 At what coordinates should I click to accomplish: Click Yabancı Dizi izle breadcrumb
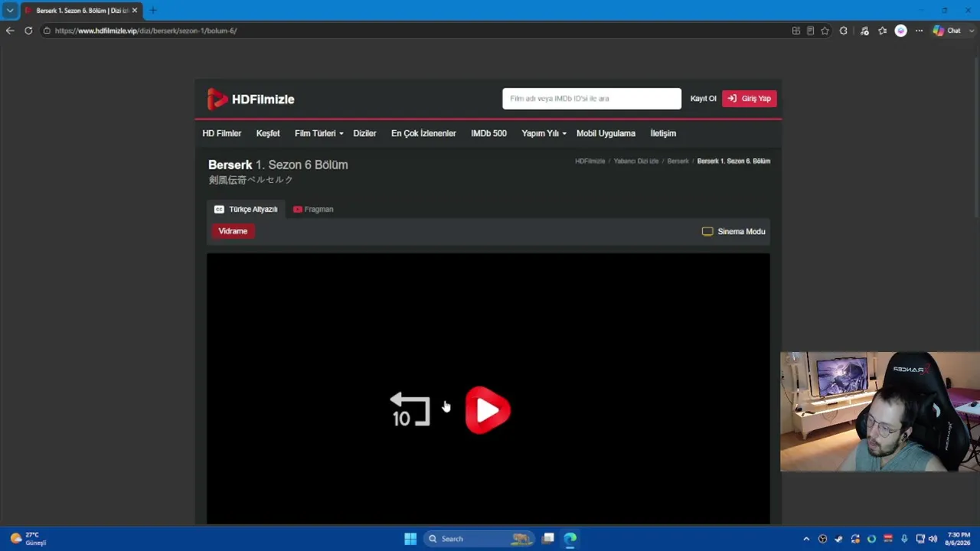point(635,161)
